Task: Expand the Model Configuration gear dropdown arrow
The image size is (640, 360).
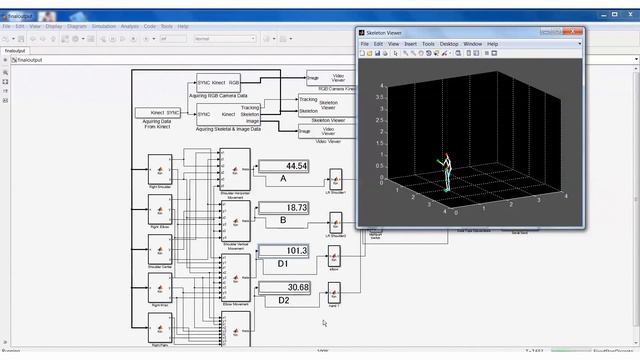Action: 83,39
